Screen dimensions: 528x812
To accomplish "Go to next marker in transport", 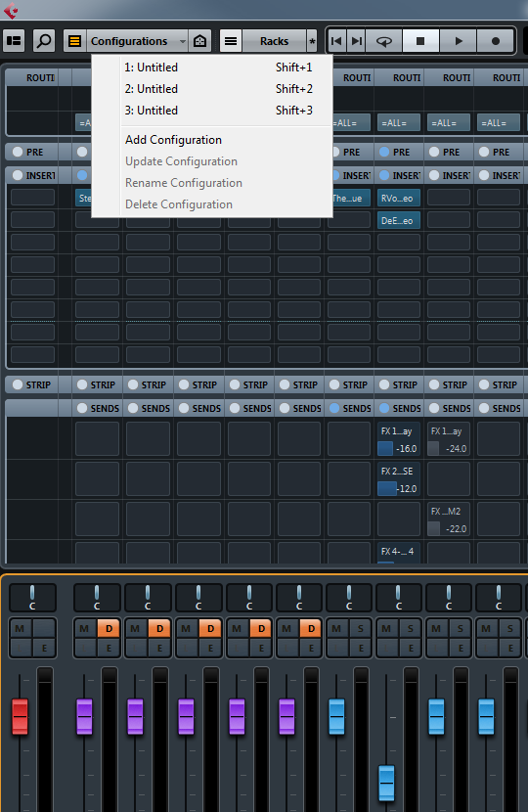I will click(357, 41).
